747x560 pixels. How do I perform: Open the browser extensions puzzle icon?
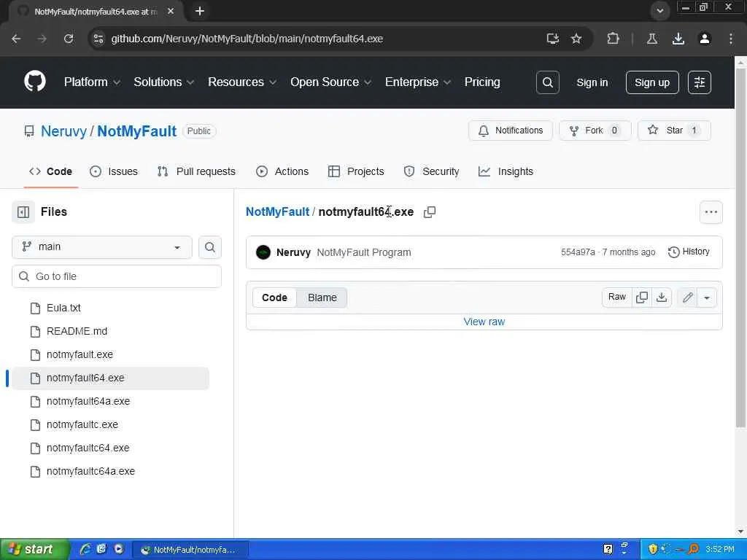pos(613,39)
